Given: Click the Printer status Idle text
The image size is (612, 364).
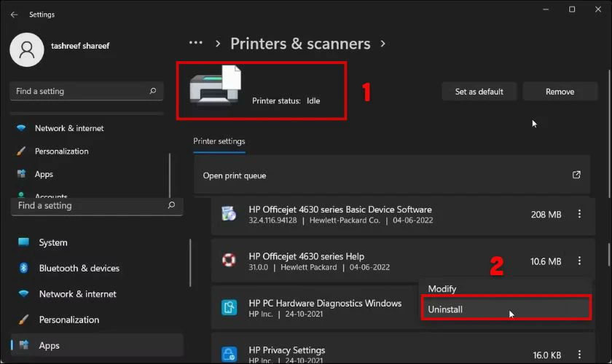Looking at the screenshot, I should tap(286, 101).
